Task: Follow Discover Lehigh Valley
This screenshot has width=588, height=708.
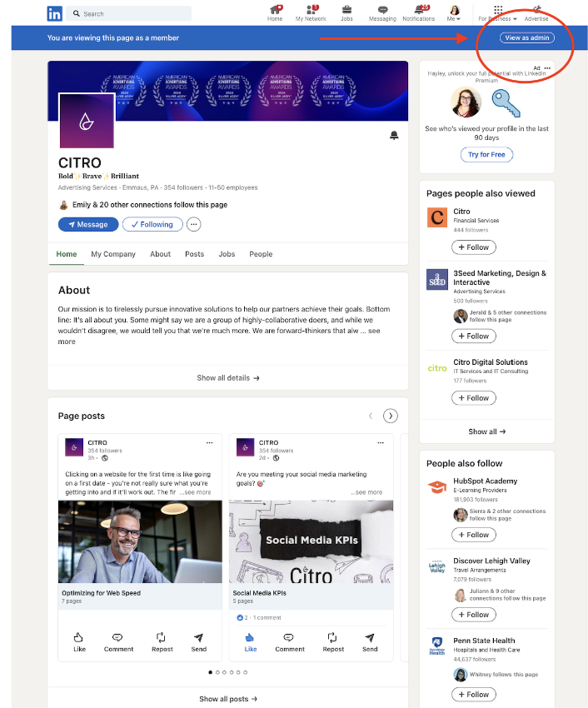Action: [x=474, y=615]
